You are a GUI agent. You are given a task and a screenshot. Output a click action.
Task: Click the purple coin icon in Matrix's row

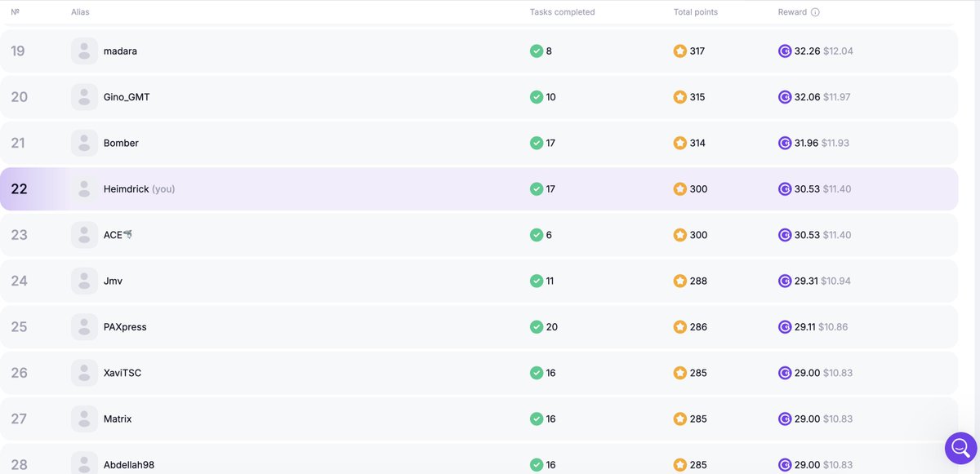[x=785, y=419]
